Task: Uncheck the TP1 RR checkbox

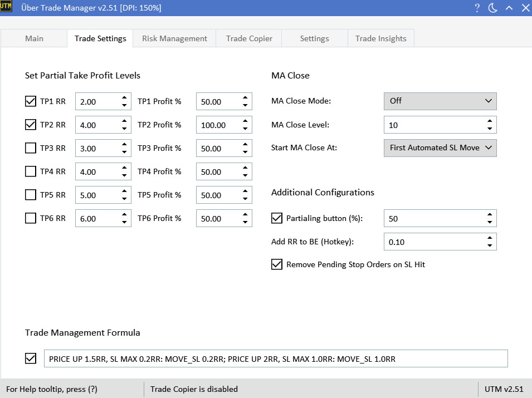Action: pos(31,101)
